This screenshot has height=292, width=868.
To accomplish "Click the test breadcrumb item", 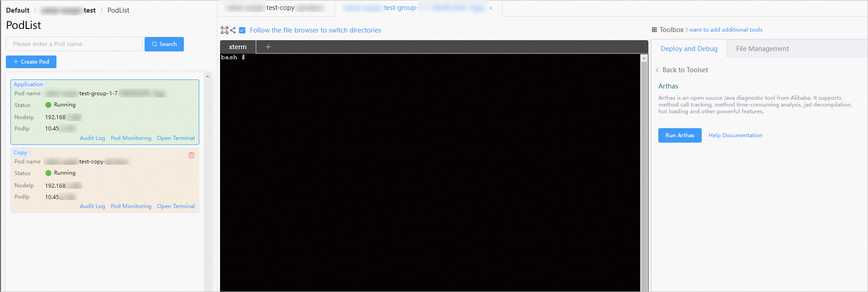I will [x=68, y=10].
